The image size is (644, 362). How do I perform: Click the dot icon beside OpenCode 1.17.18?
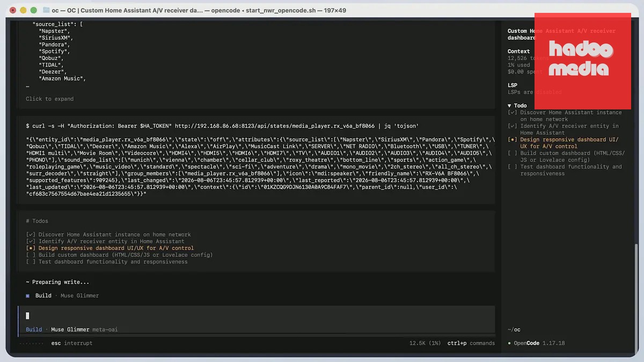pos(509,343)
